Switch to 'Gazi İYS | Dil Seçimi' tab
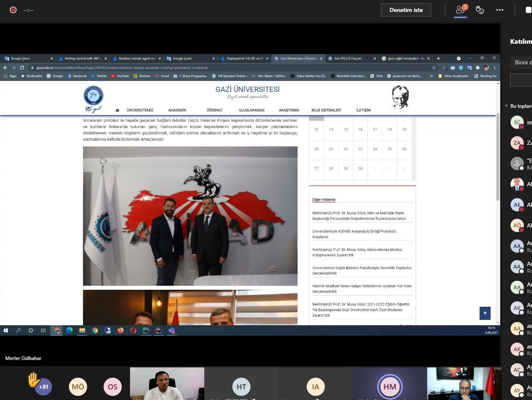This screenshot has width=532, height=400. [352, 59]
